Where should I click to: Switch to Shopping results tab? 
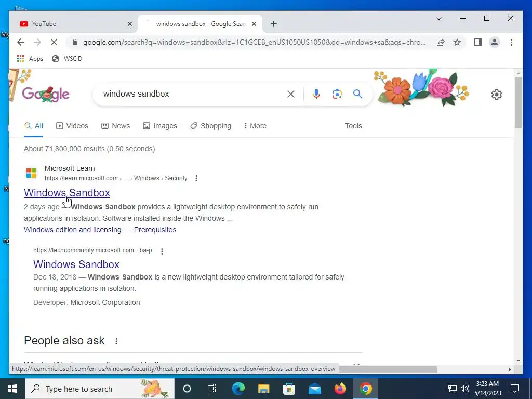[211, 126]
